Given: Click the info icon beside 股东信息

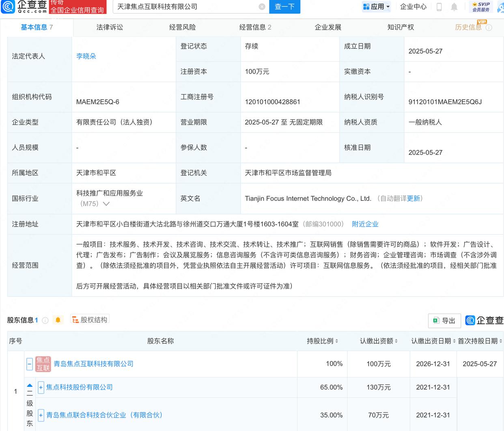Looking at the screenshot, I should (x=45, y=321).
